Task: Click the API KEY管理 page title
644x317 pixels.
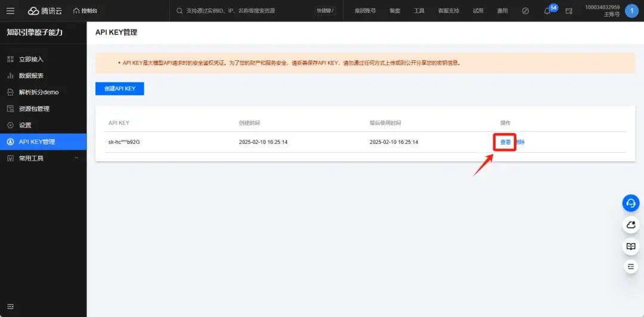Action: (x=116, y=32)
